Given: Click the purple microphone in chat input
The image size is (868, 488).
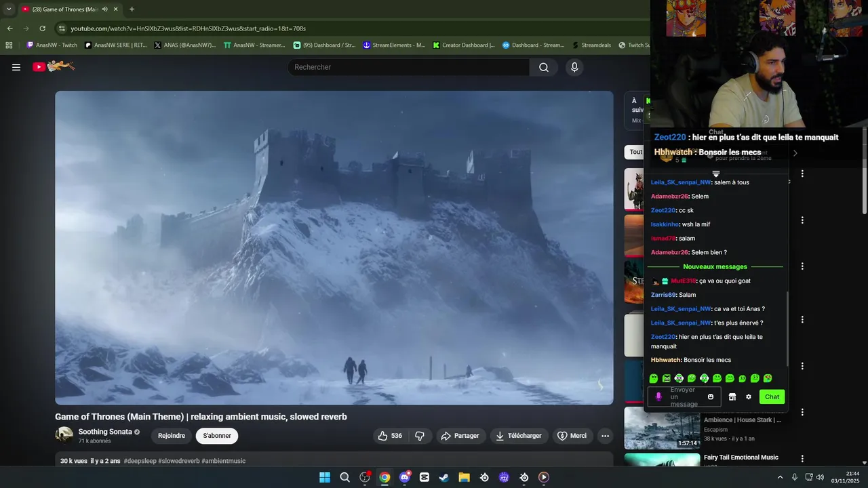Looking at the screenshot, I should [658, 396].
